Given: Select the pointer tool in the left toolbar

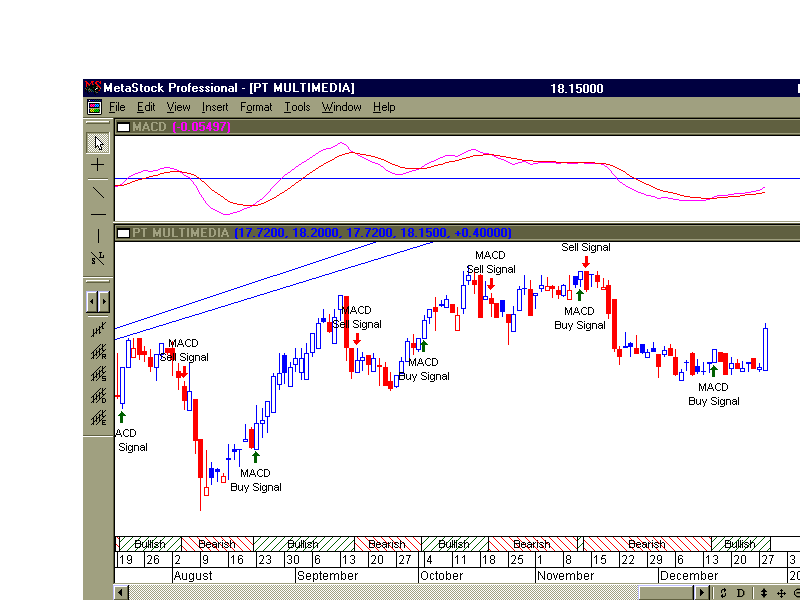Looking at the screenshot, I should click(x=97, y=142).
